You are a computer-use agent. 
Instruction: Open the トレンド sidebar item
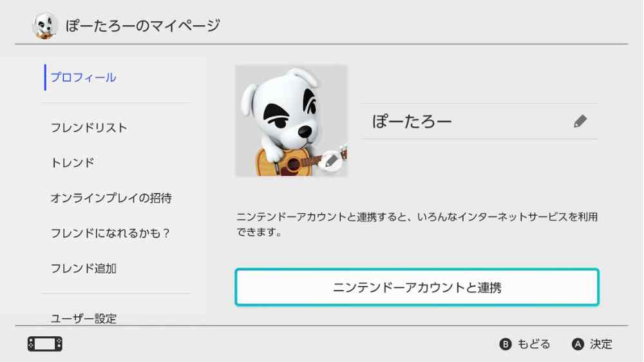pos(73,163)
